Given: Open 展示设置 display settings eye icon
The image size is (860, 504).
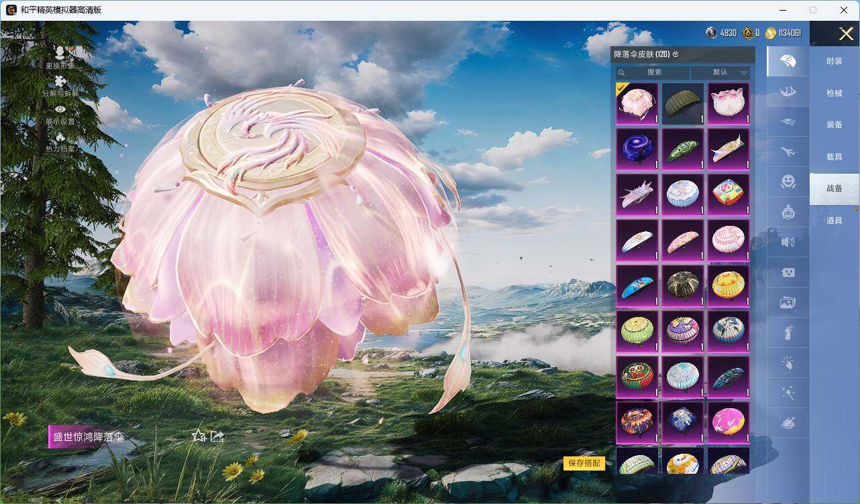Looking at the screenshot, I should click(60, 109).
